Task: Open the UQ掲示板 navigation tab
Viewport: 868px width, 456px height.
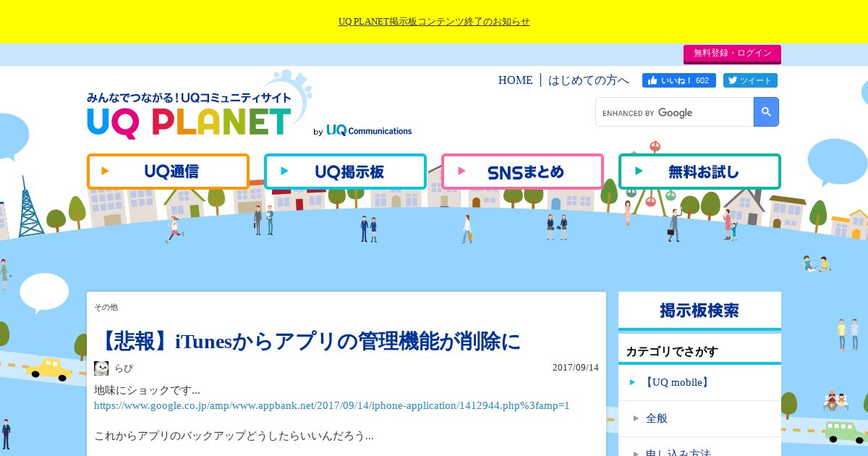Action: 345,172
